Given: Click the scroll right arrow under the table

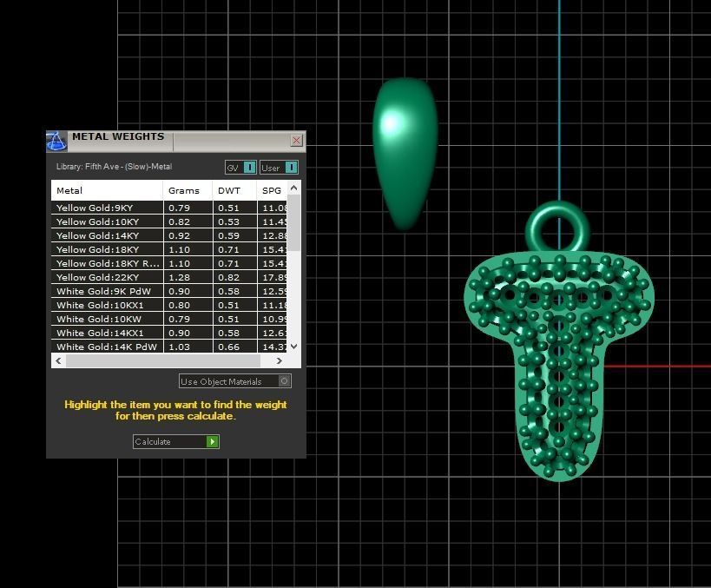Looking at the screenshot, I should coord(279,360).
